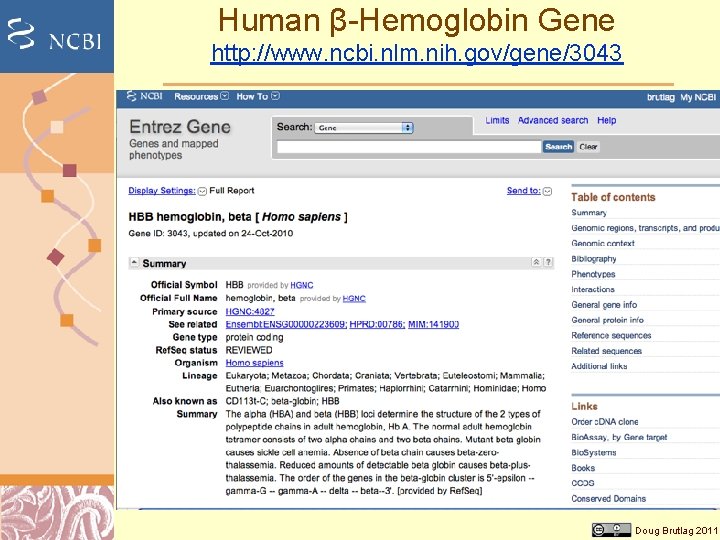The height and width of the screenshot is (540, 720).
Task: Click the Homo sapiens organism link
Action: (x=254, y=363)
